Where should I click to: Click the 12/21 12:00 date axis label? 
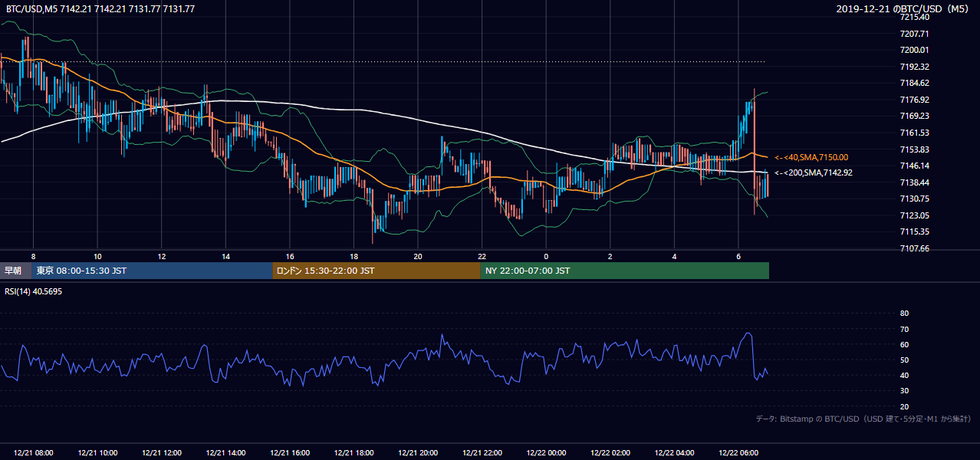click(162, 453)
